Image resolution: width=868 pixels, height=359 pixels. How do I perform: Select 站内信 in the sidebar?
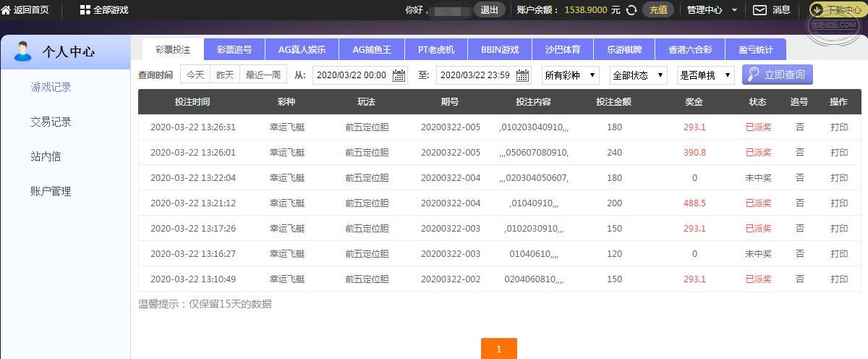(x=46, y=156)
